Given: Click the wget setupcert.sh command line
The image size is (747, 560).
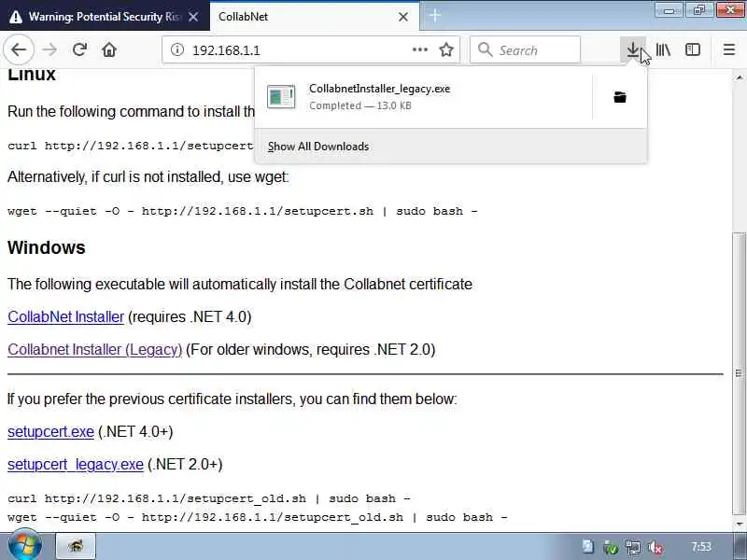Looking at the screenshot, I should (x=243, y=211).
